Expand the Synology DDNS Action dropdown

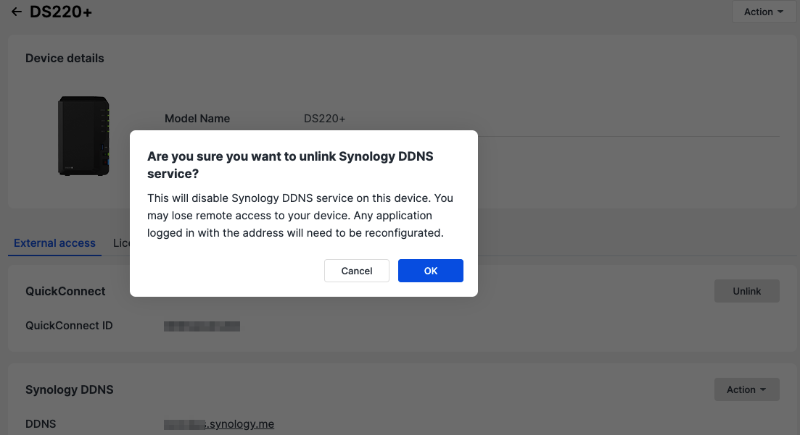[746, 390]
